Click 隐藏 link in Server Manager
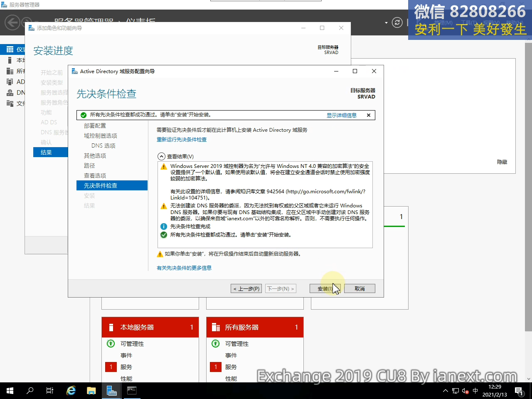The height and width of the screenshot is (399, 532). (x=502, y=162)
